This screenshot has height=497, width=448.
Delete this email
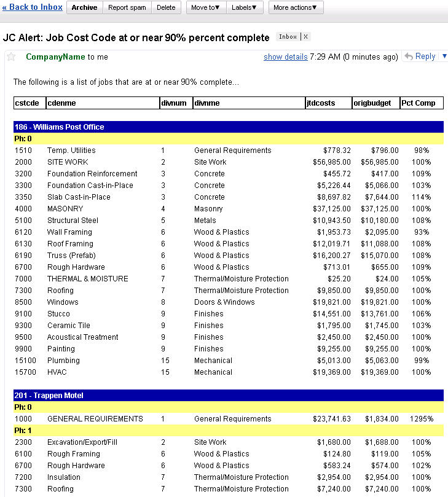click(166, 7)
